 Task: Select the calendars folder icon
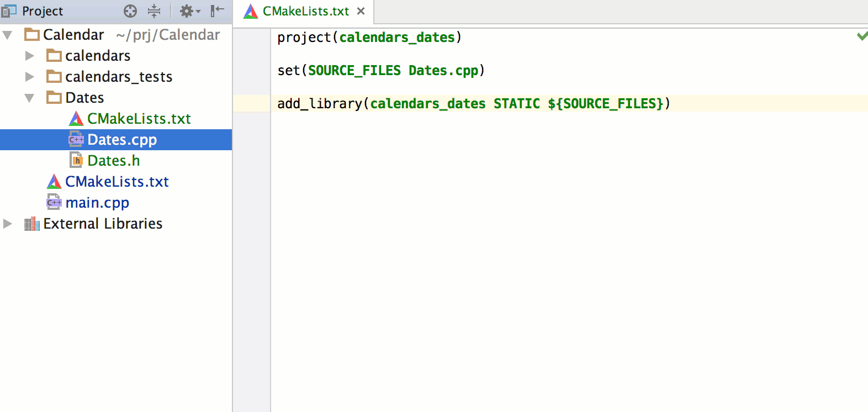click(x=54, y=55)
